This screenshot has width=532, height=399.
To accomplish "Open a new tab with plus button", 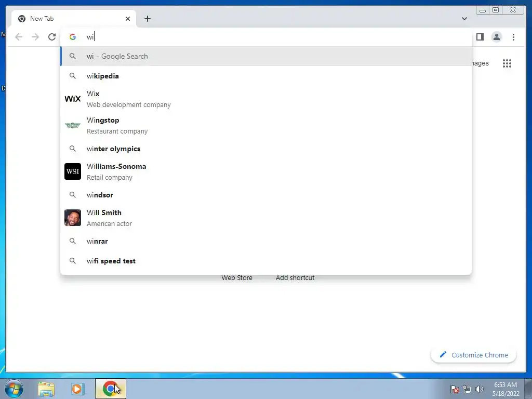I will 147,19.
